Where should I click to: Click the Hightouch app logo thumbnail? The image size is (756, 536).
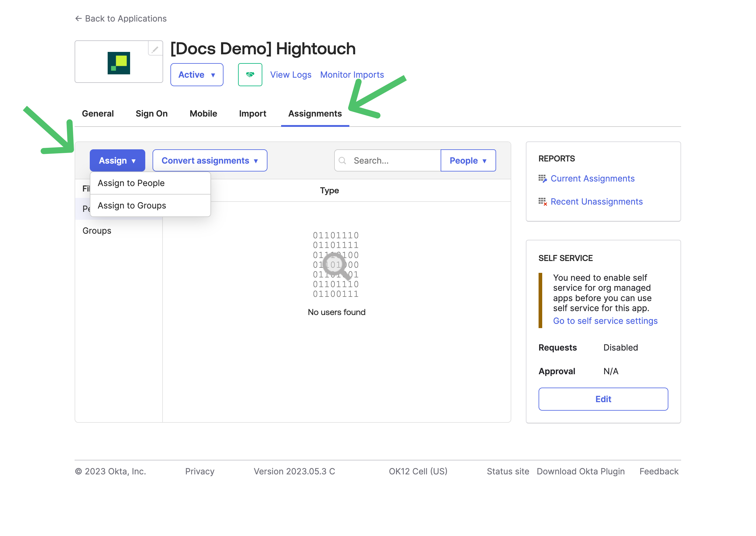(x=119, y=63)
